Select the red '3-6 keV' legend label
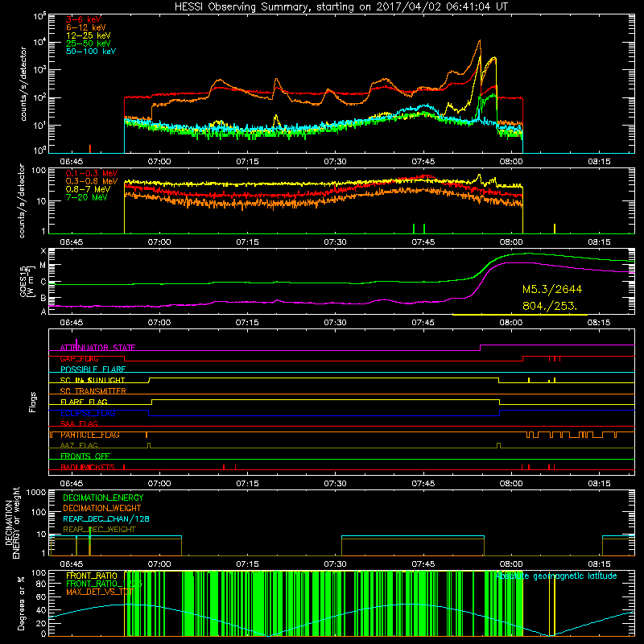Screen dimensions: 644x644 click(x=84, y=19)
